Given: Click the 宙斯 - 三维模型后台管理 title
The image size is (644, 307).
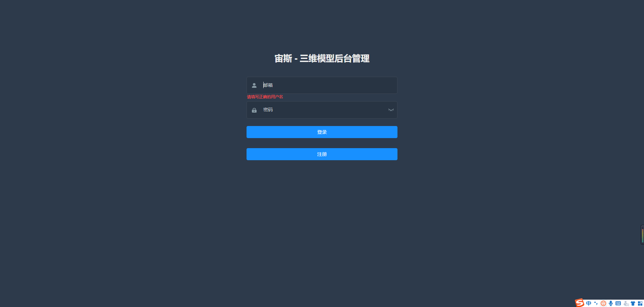Looking at the screenshot, I should (x=322, y=59).
